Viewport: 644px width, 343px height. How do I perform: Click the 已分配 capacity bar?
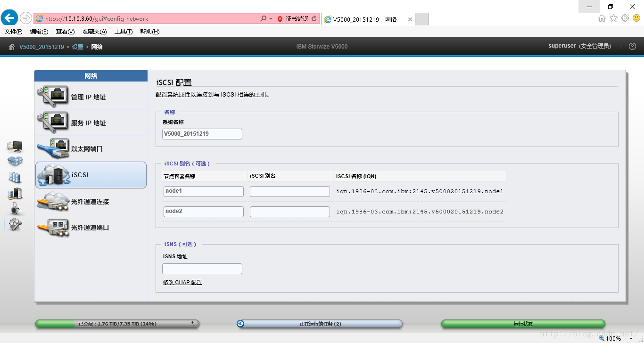click(x=117, y=324)
